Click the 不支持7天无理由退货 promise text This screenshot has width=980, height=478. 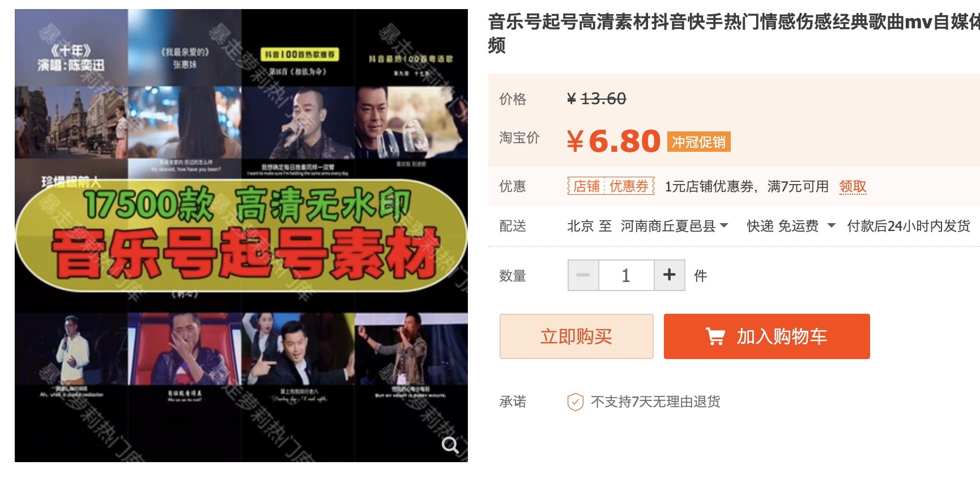coord(655,402)
